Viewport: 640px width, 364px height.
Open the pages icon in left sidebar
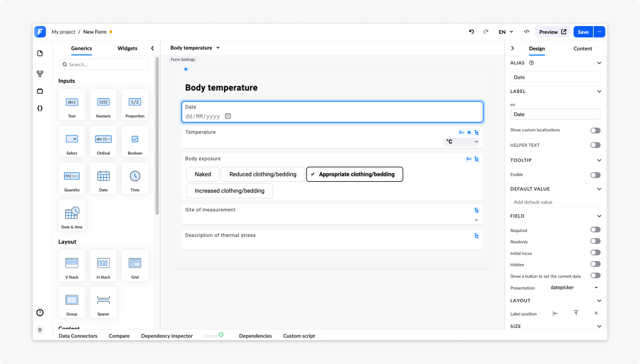[40, 53]
